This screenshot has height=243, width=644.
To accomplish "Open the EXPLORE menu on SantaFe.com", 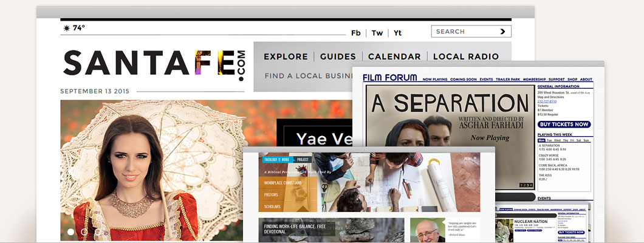I will 286,56.
